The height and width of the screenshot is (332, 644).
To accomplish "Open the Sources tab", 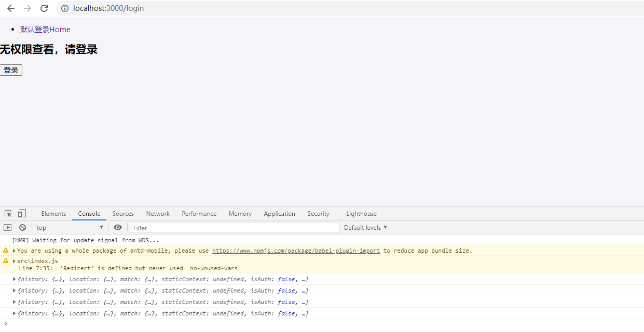I will [123, 214].
